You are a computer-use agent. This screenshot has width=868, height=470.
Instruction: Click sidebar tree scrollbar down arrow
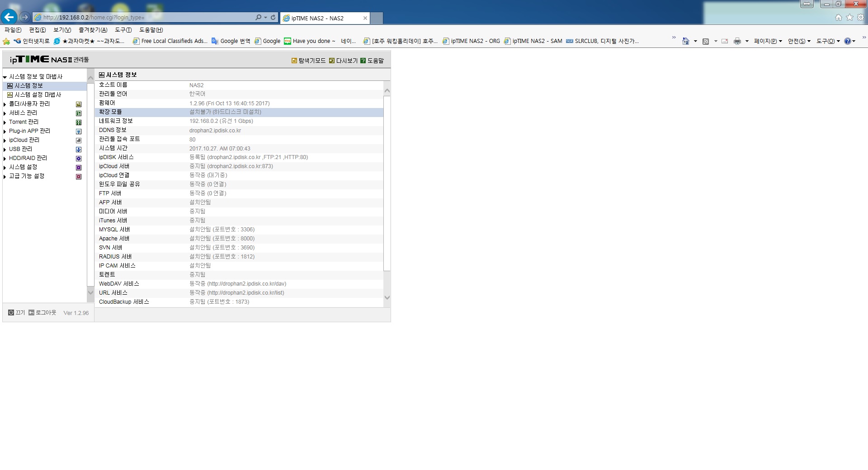coord(90,293)
